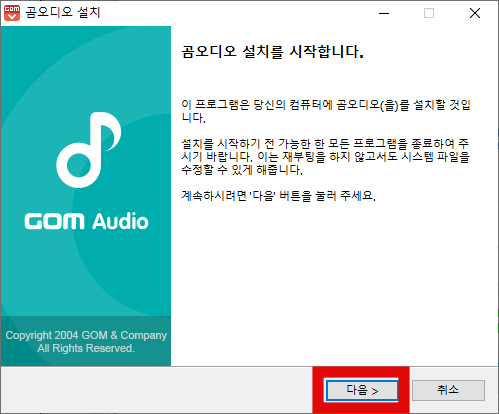Minimize the 곰오디오 설치 window
The height and width of the screenshot is (414, 499).
pos(384,13)
